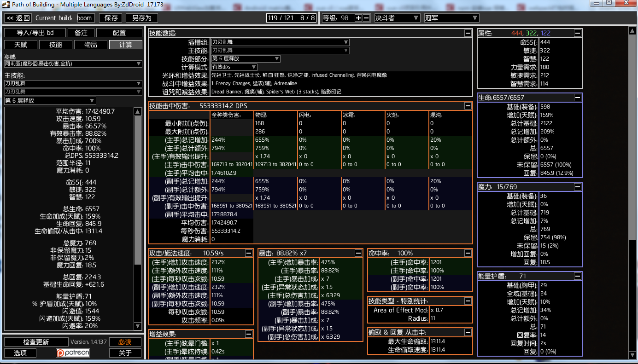Click the (主手)平均击中 1746102.9 value
Image resolution: width=638 pixels, height=364 pixels.
pyautogui.click(x=224, y=173)
